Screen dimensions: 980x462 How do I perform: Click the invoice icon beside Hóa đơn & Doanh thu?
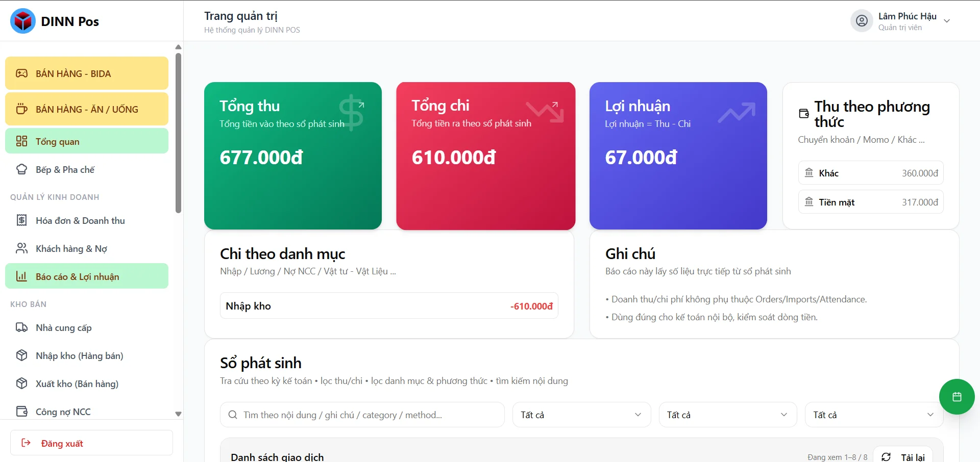coord(21,220)
